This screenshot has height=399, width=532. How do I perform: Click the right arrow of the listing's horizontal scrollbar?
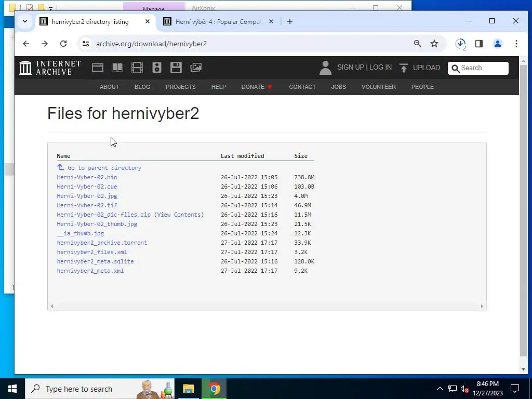[x=482, y=307]
